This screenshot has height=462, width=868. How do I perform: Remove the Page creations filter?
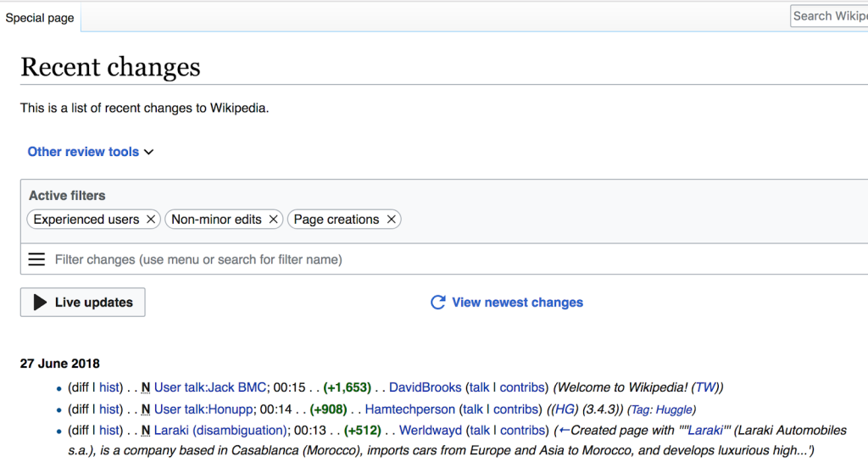click(x=391, y=220)
